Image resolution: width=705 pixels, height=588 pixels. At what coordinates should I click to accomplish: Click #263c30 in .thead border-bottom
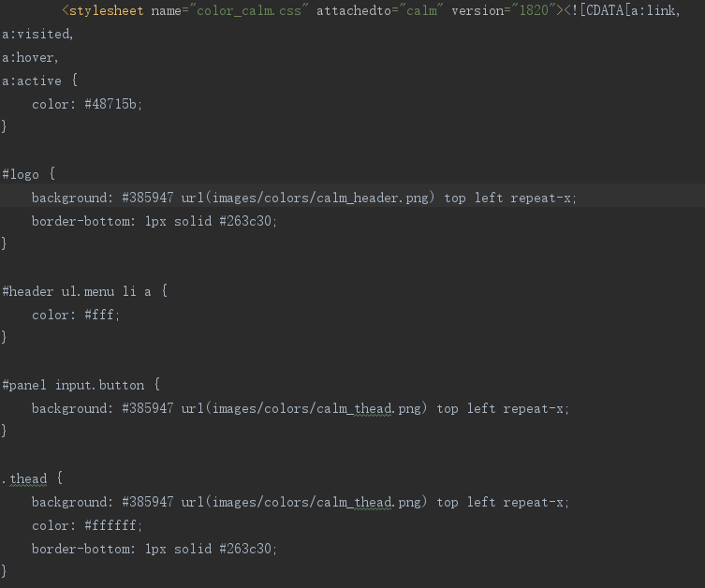[x=245, y=549]
